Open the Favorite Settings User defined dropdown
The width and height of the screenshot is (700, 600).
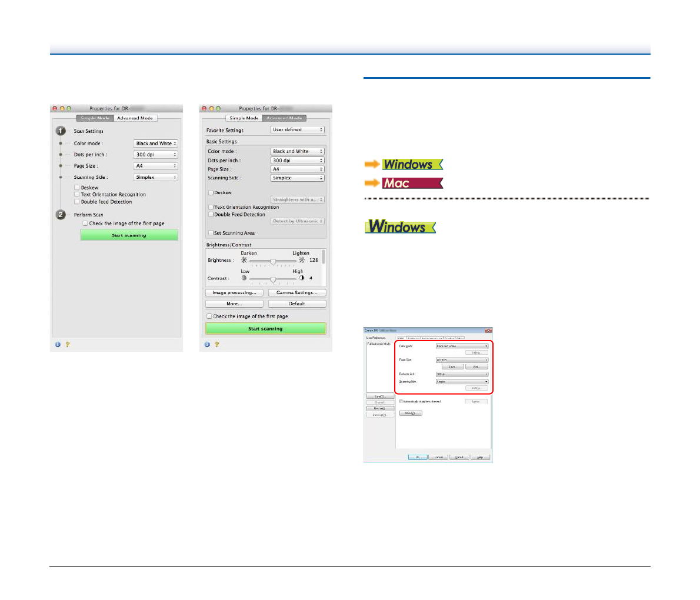(x=297, y=130)
